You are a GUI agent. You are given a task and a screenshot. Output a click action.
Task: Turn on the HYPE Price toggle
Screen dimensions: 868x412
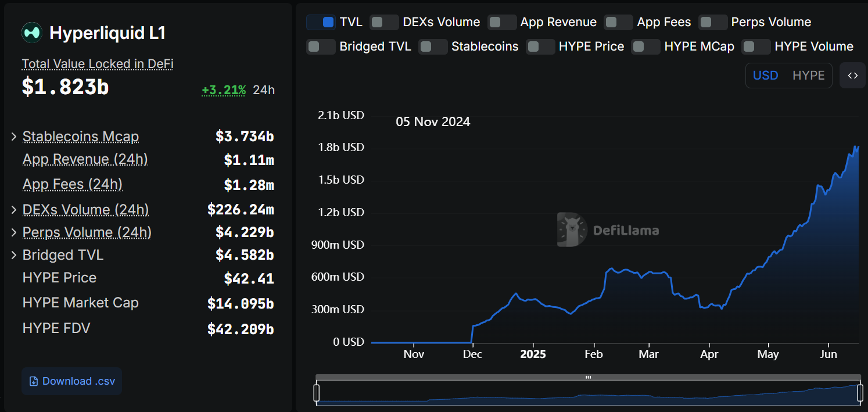click(540, 46)
